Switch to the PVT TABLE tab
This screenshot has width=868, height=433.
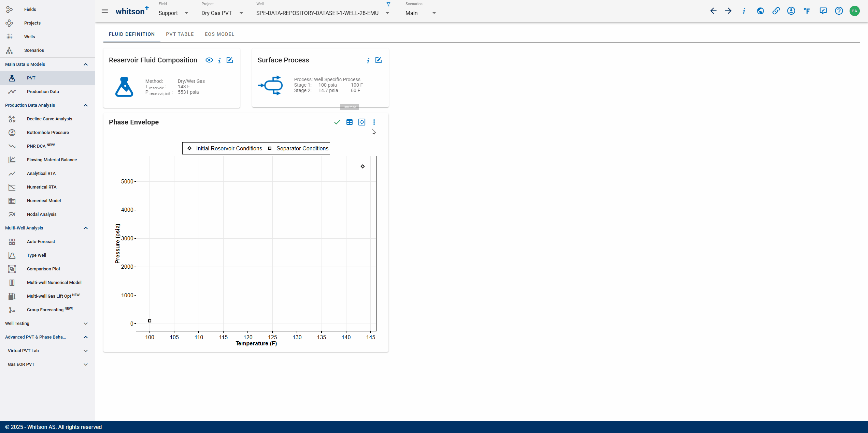pyautogui.click(x=180, y=34)
